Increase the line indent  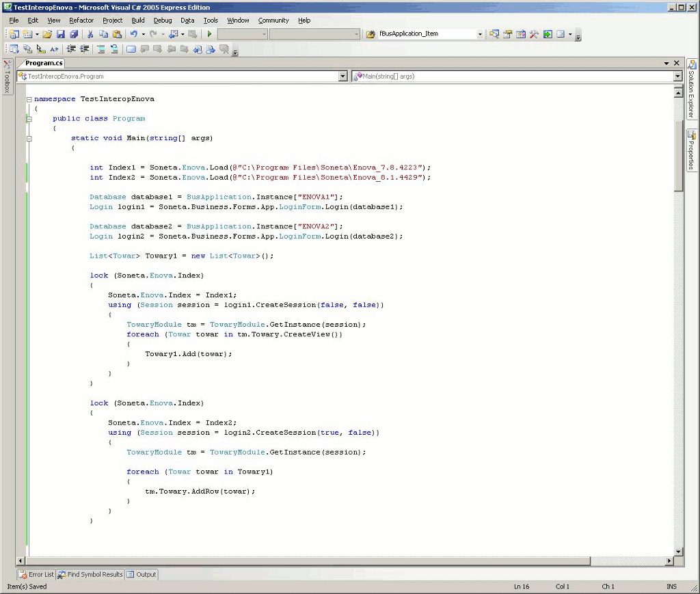tap(84, 49)
